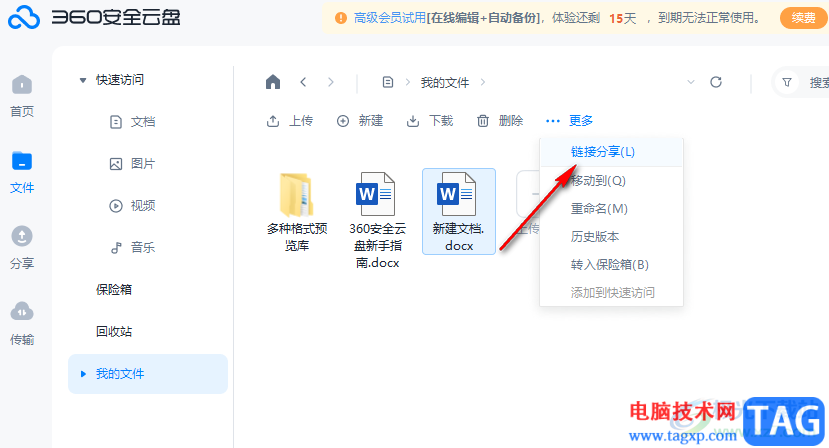Click the 360安全云盘 cloud logo
The width and height of the screenshot is (829, 448).
(x=24, y=17)
